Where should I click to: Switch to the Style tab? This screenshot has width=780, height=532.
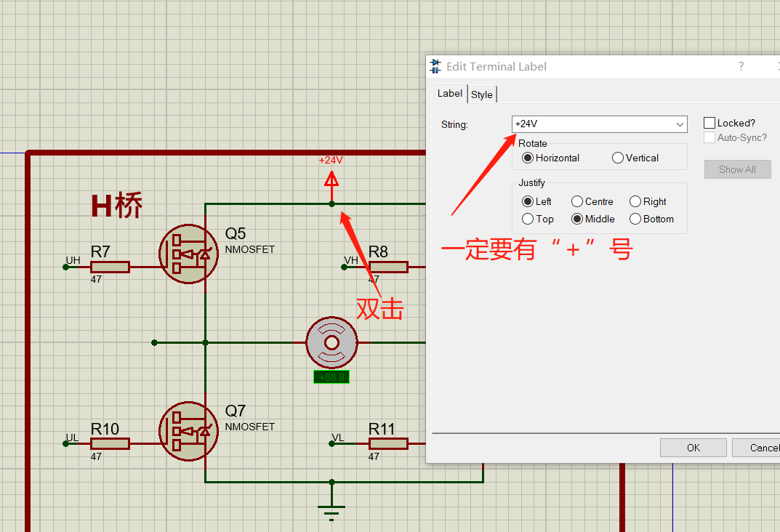click(x=481, y=94)
